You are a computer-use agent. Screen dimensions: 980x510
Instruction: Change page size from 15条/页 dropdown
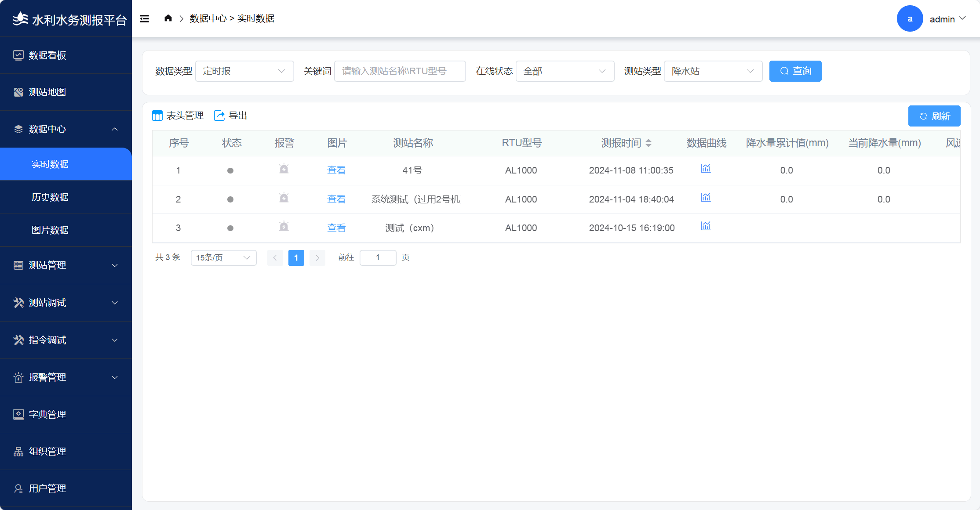click(x=223, y=258)
